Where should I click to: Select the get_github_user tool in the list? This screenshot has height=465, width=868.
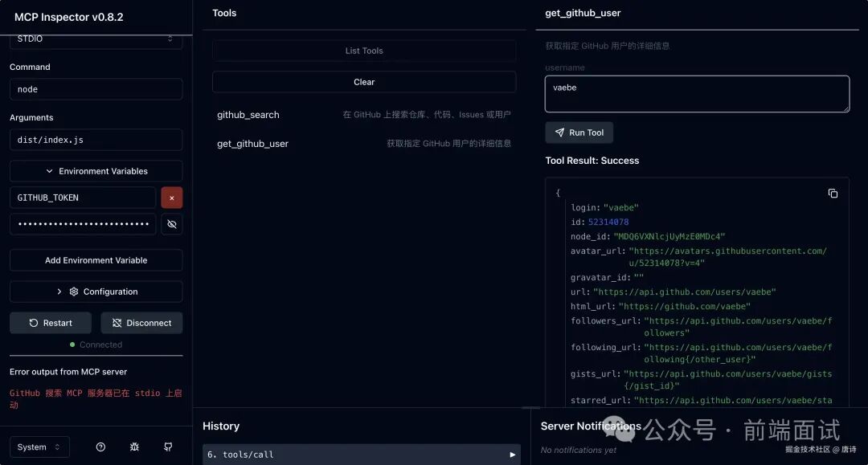pos(364,144)
